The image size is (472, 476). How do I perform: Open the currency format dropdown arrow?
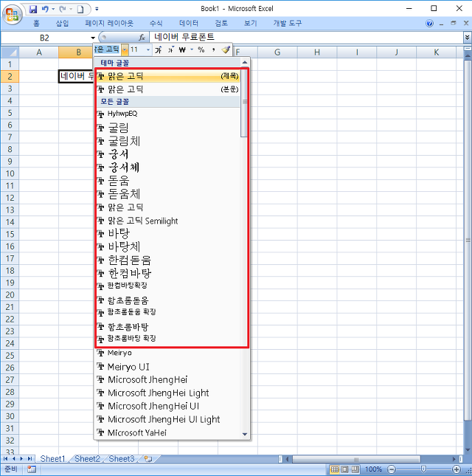pos(192,49)
